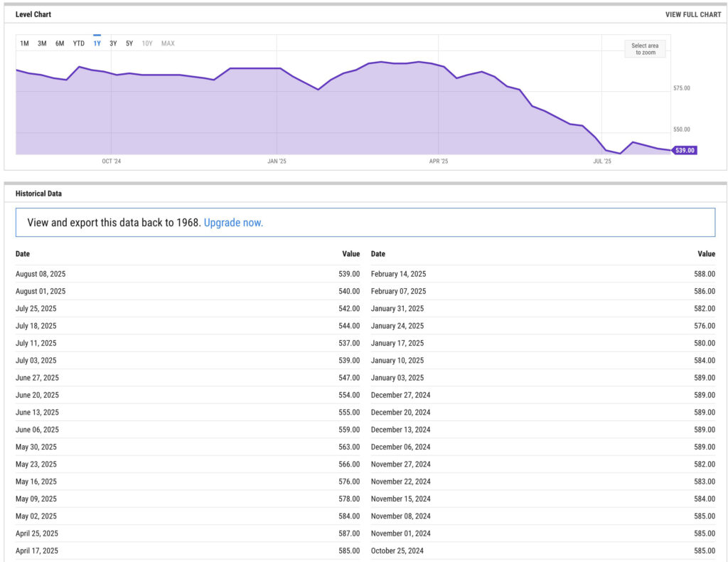Select the 5Y time range

(x=129, y=43)
